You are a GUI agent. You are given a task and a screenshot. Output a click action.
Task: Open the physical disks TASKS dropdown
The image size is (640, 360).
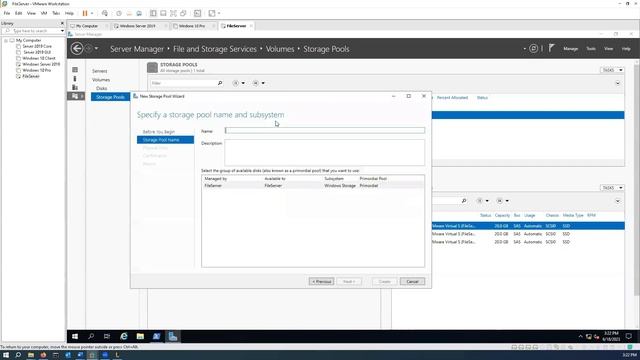[612, 187]
